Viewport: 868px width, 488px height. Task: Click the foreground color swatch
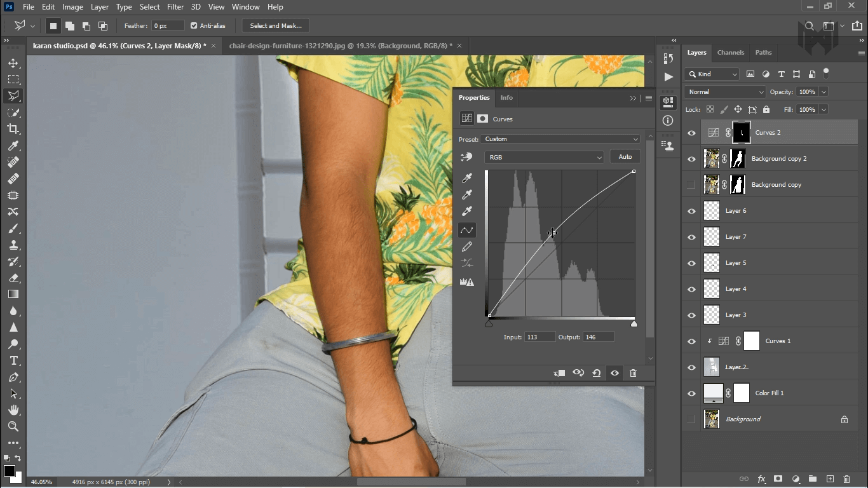(10, 471)
